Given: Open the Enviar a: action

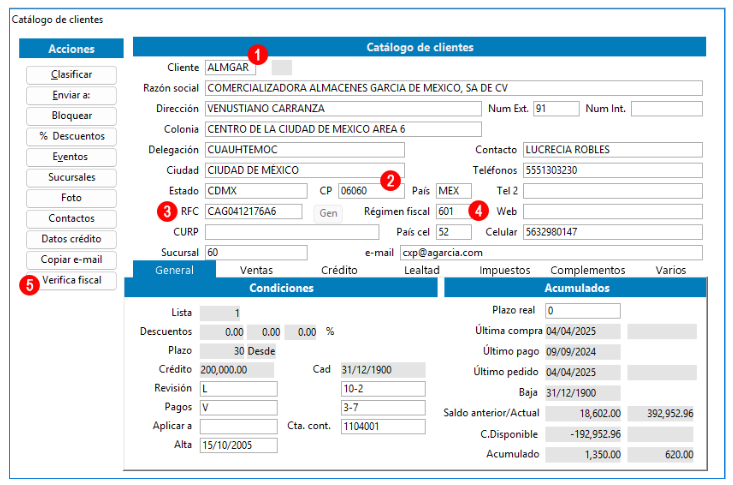Looking at the screenshot, I should coord(71,95).
